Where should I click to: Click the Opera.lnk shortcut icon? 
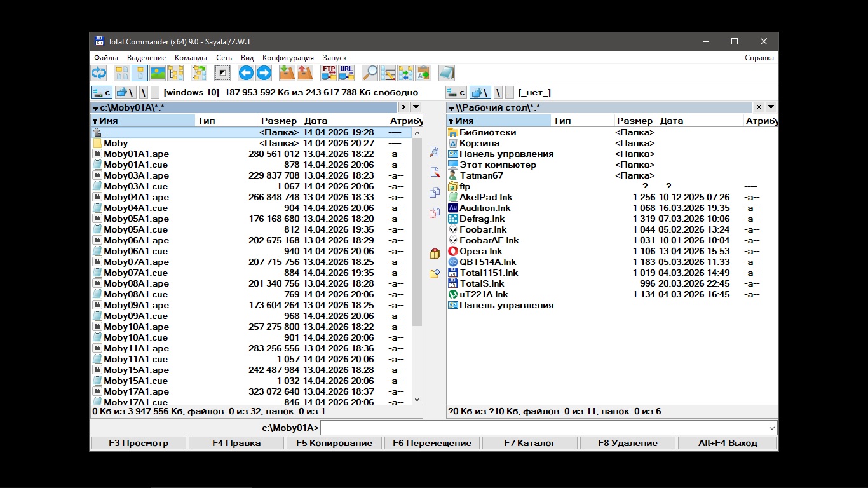[453, 251]
